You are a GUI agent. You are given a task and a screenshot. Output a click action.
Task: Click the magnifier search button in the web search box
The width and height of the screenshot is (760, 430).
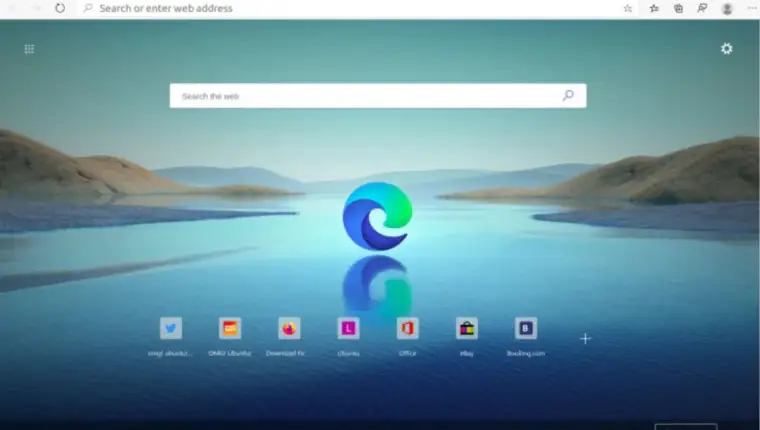click(568, 96)
